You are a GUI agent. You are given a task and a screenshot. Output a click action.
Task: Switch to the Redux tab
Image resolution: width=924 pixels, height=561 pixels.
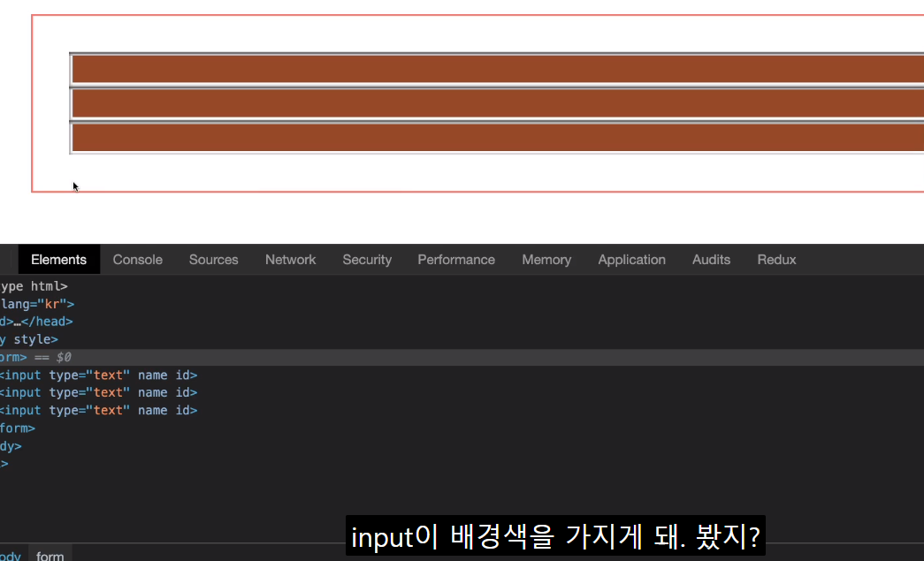click(776, 260)
